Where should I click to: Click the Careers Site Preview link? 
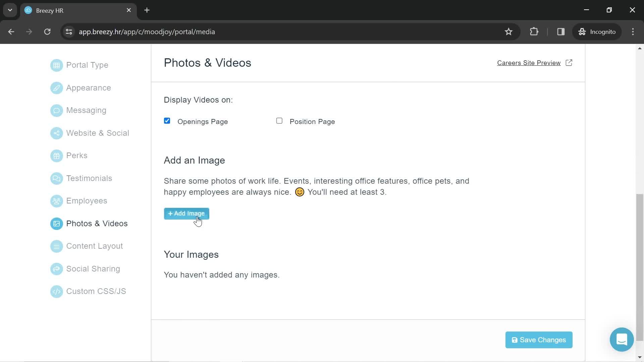(x=534, y=62)
